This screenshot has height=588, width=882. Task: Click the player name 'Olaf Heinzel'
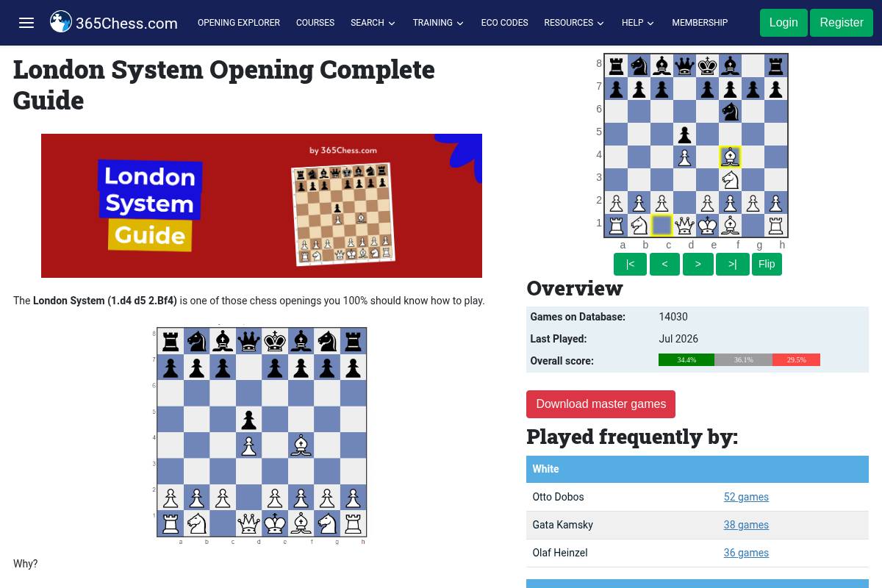coord(560,553)
